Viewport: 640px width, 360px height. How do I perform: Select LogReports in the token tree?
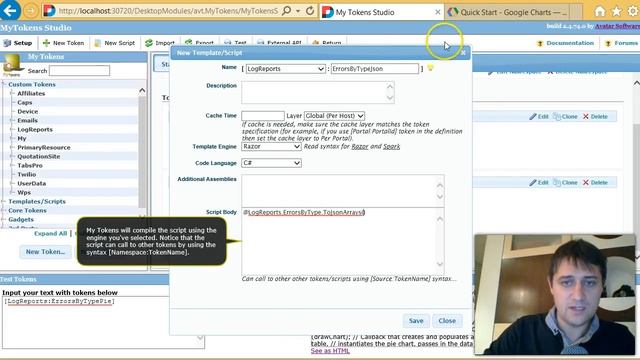(x=35, y=129)
